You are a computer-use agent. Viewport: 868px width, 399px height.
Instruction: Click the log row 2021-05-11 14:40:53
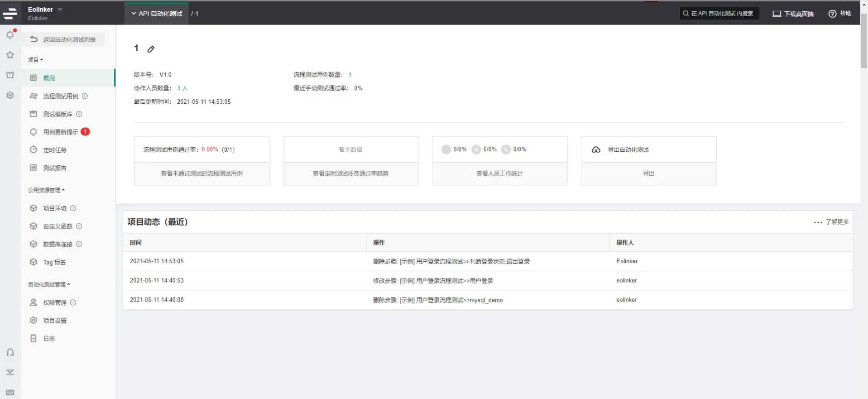[x=488, y=281]
